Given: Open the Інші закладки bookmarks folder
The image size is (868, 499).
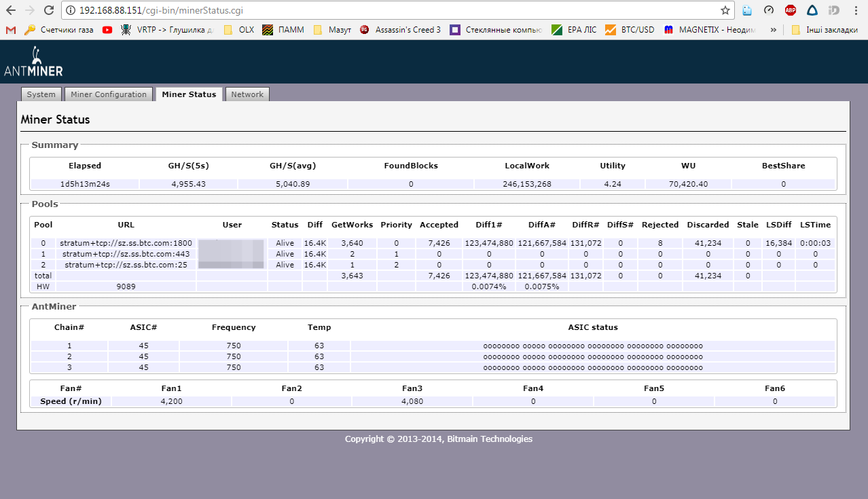Looking at the screenshot, I should point(825,30).
